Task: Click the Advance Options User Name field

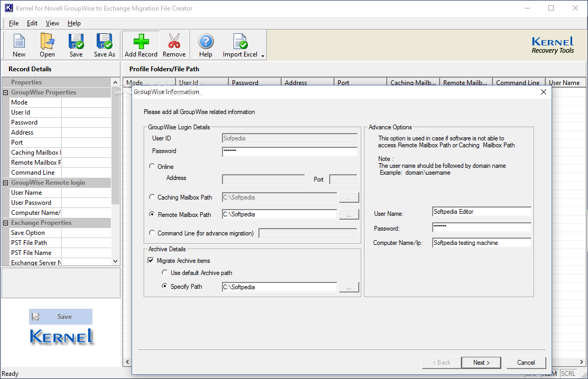Action: click(x=481, y=212)
